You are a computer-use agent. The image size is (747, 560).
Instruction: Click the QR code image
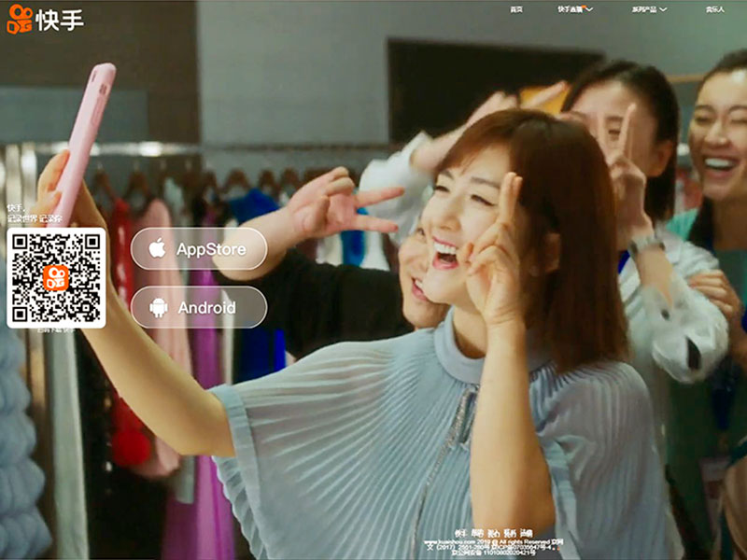click(56, 278)
